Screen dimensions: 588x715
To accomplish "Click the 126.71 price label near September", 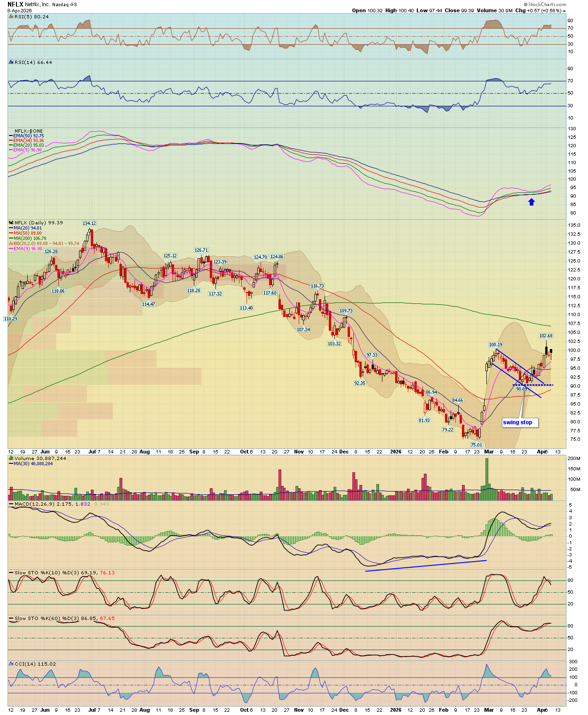I will tap(201, 250).
